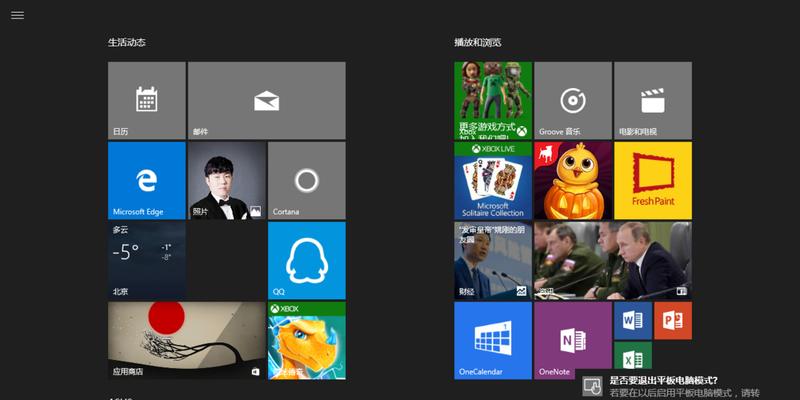
Task: Launch Microsoft Solitaire Collection tile
Action: (x=493, y=181)
